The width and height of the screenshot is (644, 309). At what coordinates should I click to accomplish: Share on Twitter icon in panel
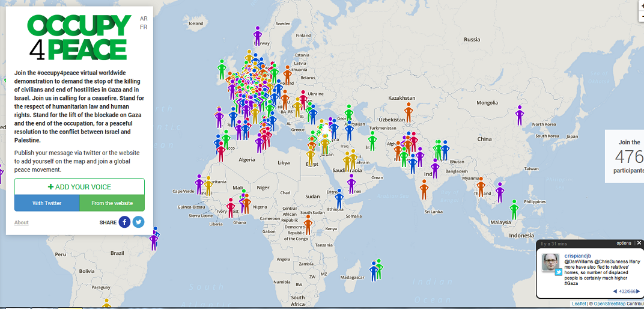coord(138,222)
